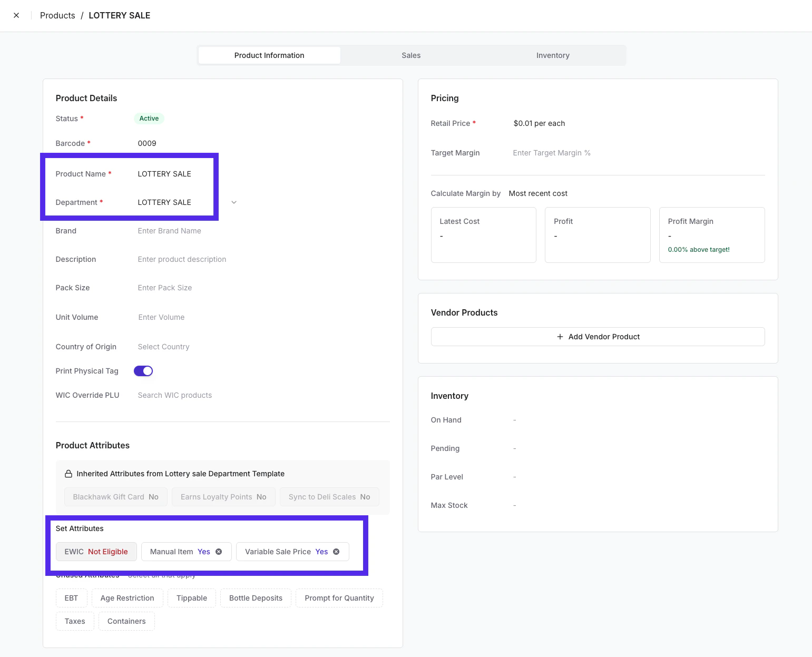The width and height of the screenshot is (812, 657).
Task: Remove the Variable Sale Price attribute
Action: pos(336,552)
